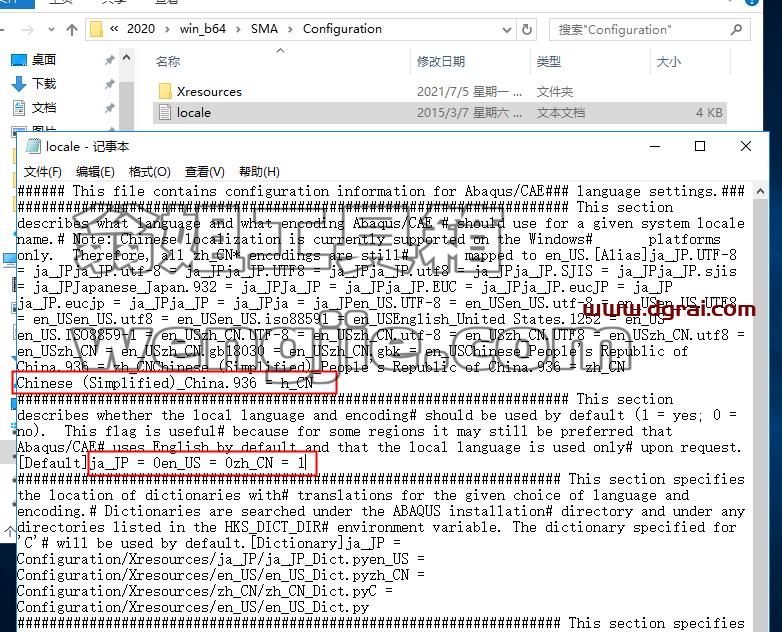
Task: Click the refresh button beside the address bar
Action: point(527,29)
